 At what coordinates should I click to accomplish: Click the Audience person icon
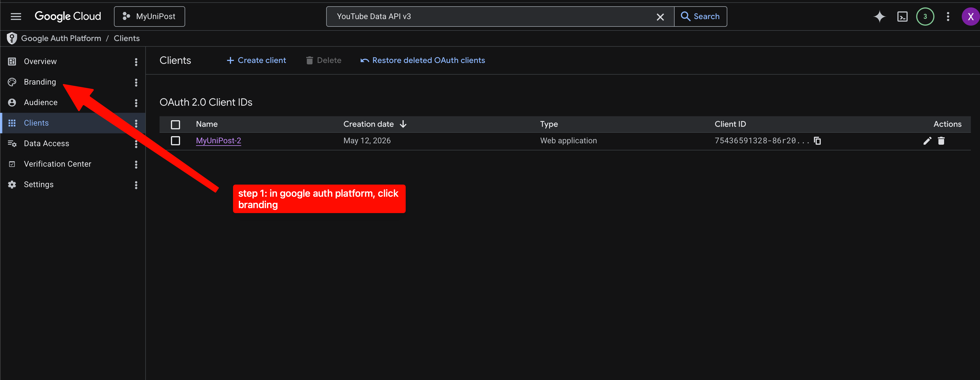click(x=12, y=102)
